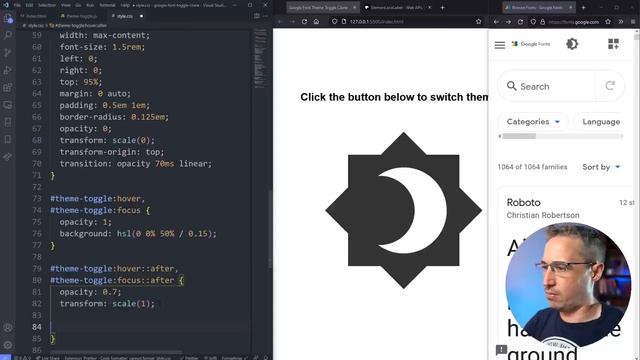Expand the Categories filter dropdown
This screenshot has height=360, width=640.
[533, 122]
